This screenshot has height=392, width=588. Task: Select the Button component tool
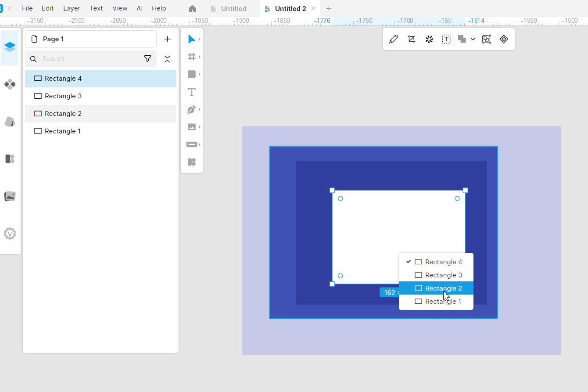coord(191,144)
